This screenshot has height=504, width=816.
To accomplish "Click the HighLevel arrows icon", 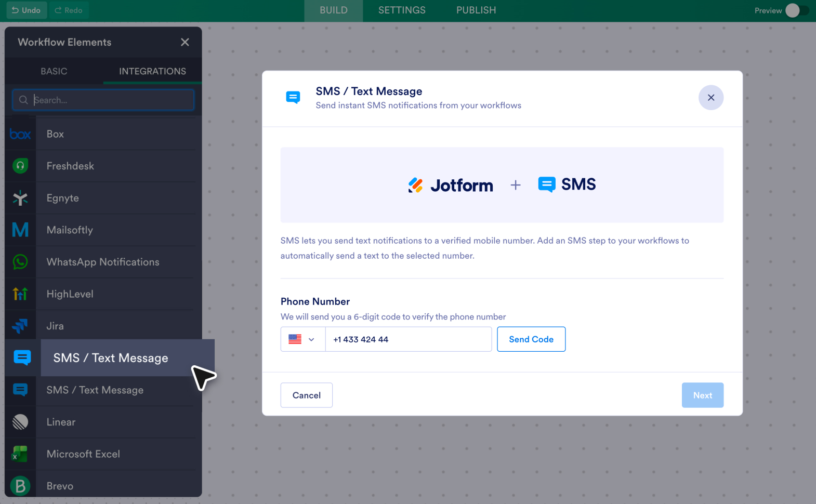I will point(20,294).
